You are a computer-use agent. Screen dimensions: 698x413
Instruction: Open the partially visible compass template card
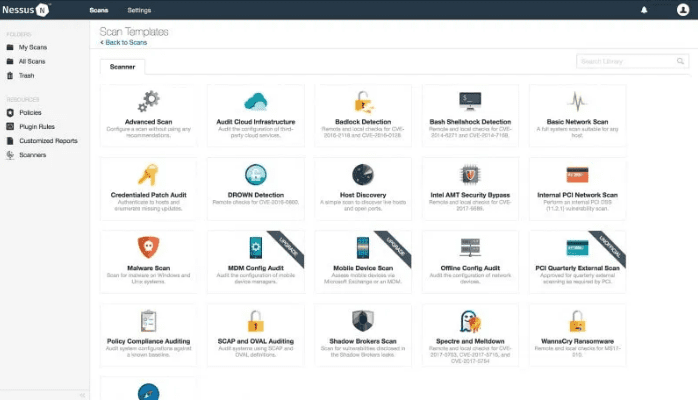[148, 389]
